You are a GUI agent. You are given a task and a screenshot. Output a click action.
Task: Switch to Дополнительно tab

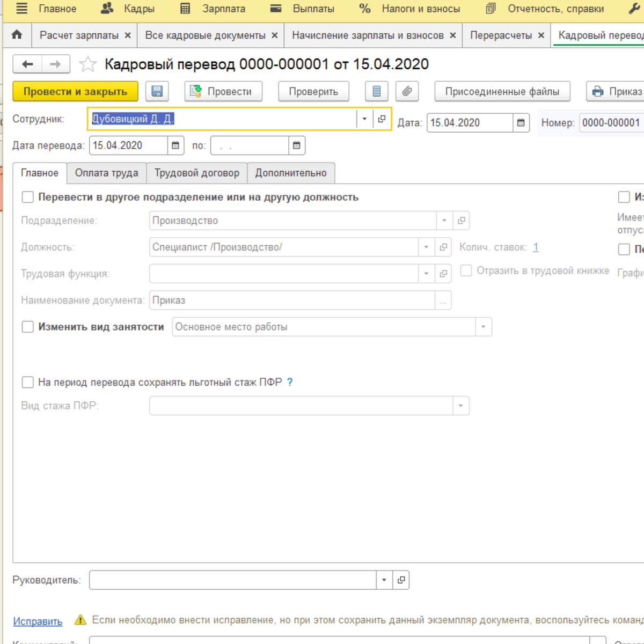point(291,173)
